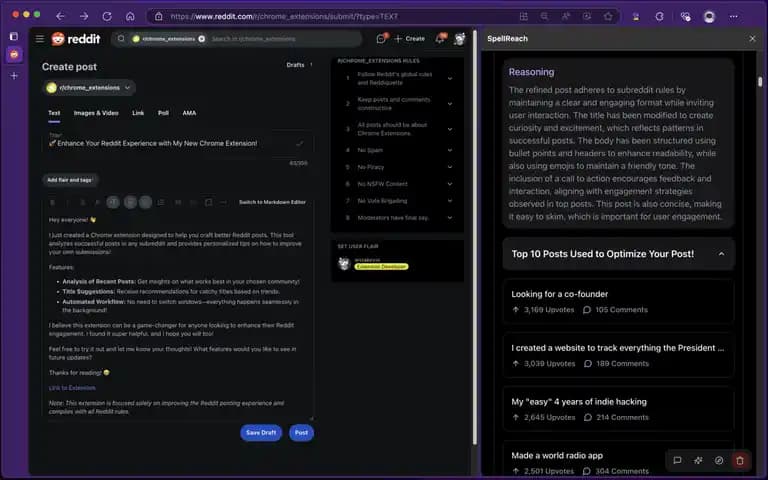Switch to the Poll tab
The image size is (768, 480).
point(163,113)
